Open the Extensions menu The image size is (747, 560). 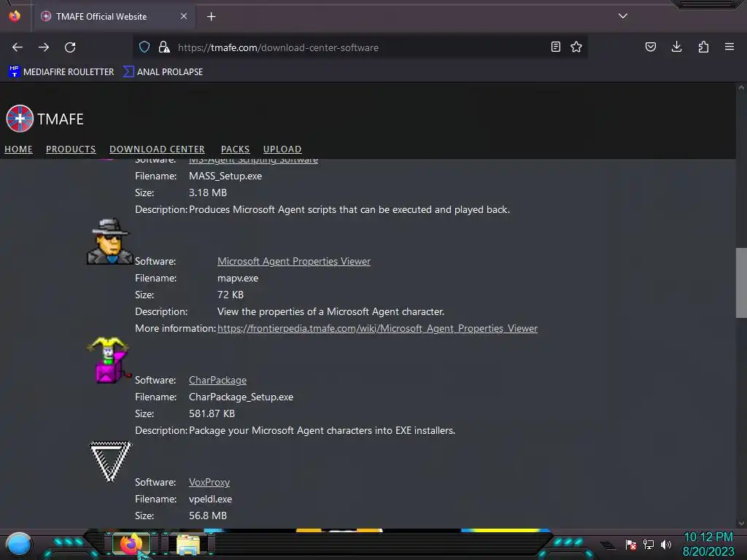pos(703,47)
